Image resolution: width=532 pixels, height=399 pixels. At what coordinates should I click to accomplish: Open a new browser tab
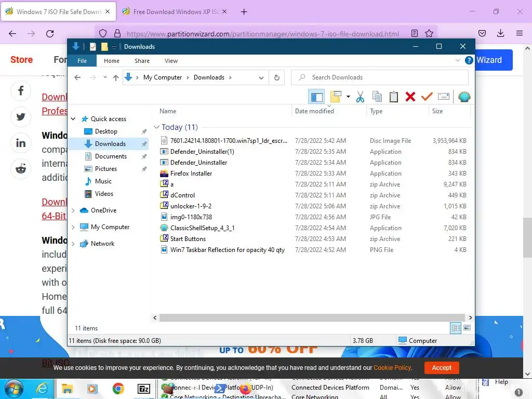tap(244, 12)
